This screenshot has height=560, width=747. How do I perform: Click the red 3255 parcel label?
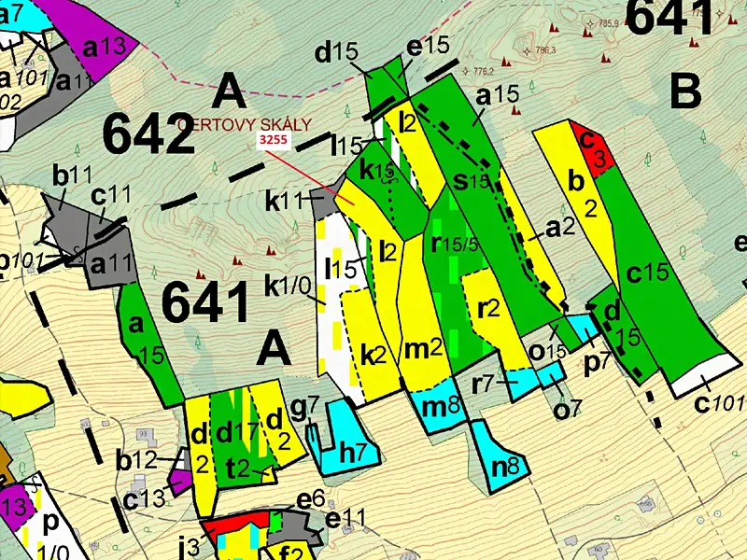pyautogui.click(x=274, y=141)
